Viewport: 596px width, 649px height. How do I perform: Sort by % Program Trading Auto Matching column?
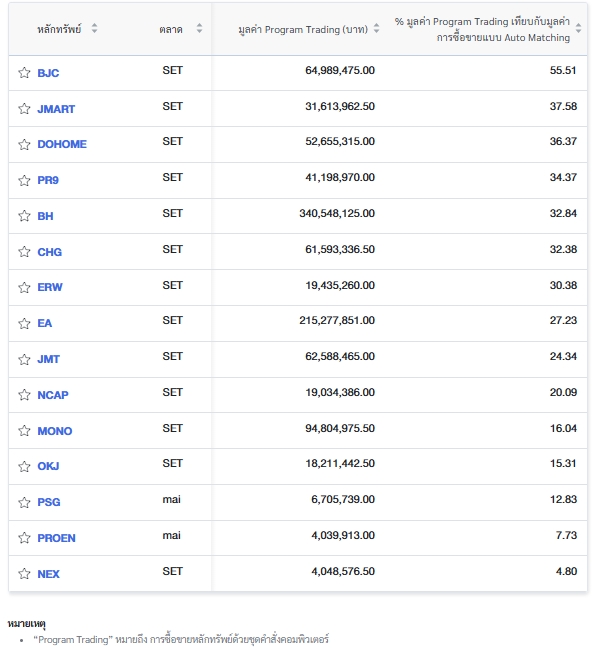pyautogui.click(x=578, y=29)
